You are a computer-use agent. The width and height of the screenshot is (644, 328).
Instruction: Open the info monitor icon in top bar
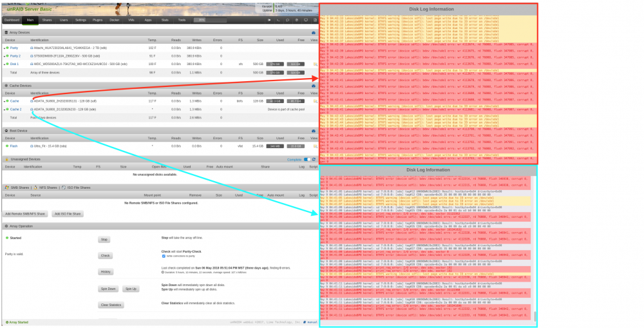point(305,20)
